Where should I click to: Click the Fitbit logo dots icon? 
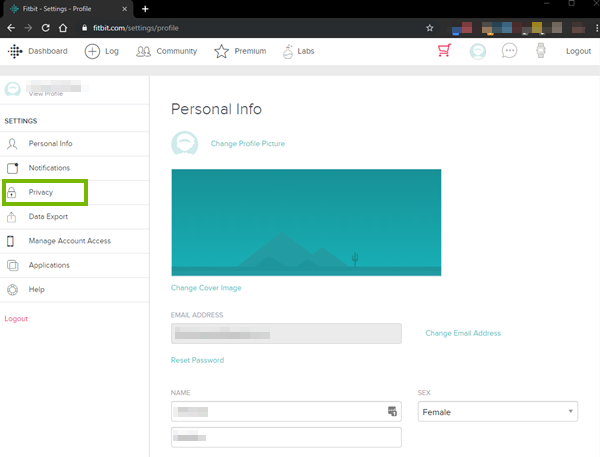[x=15, y=51]
